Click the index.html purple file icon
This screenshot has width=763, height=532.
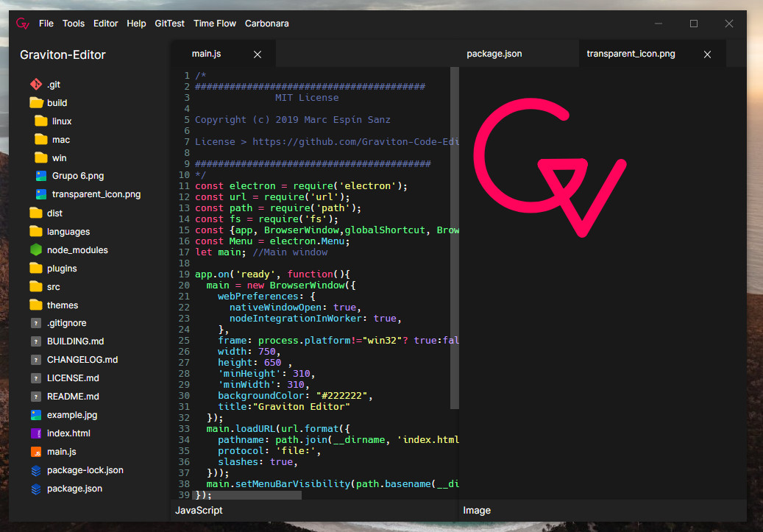pos(36,433)
